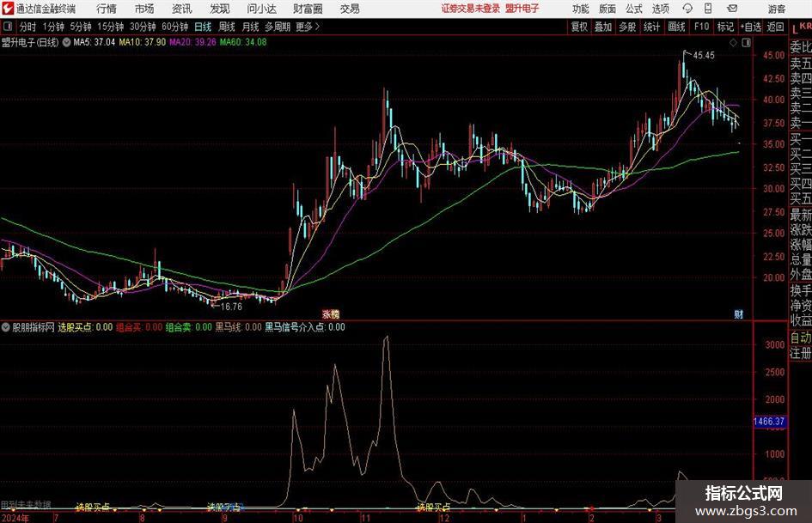
Task: Open the 交易 menu
Action: [x=350, y=9]
